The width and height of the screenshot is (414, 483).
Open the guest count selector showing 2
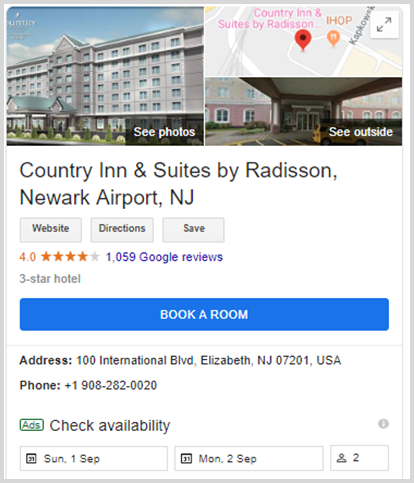click(x=359, y=458)
